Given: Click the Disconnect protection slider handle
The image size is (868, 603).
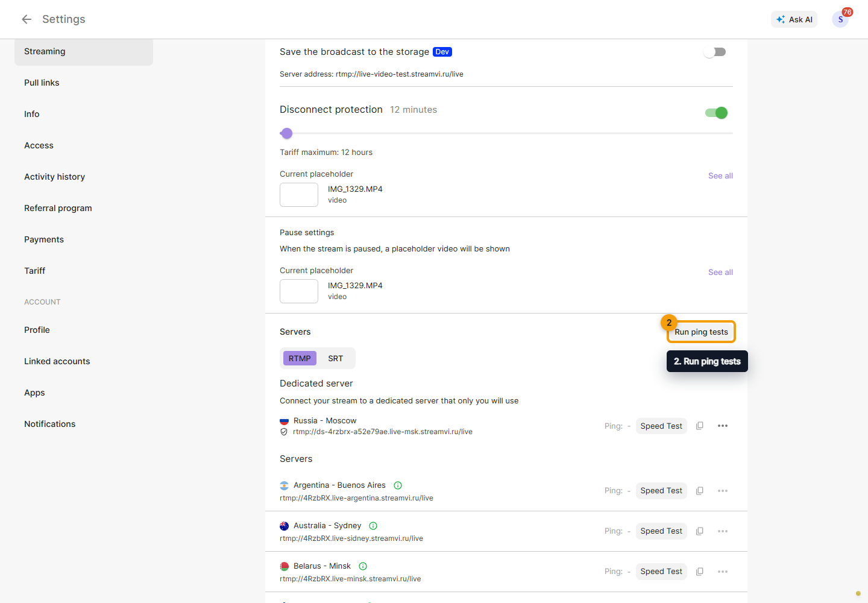Looking at the screenshot, I should (287, 133).
